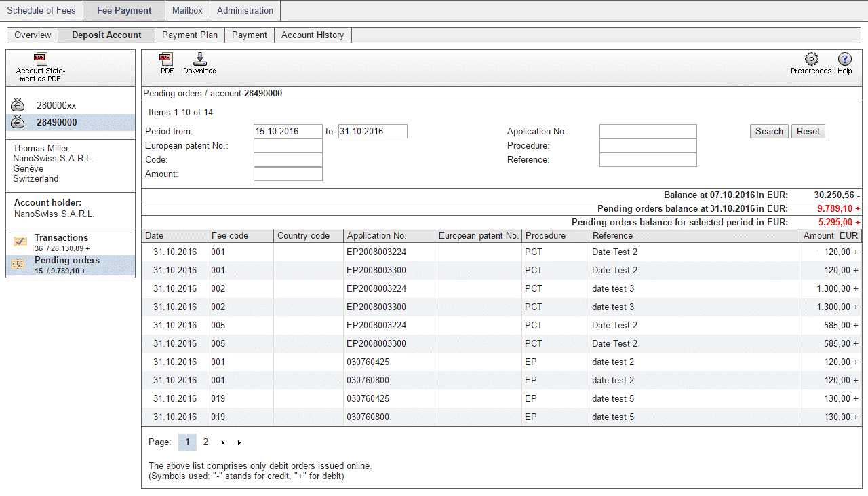
Task: Open the Account History sub-tab
Action: pyautogui.click(x=313, y=35)
